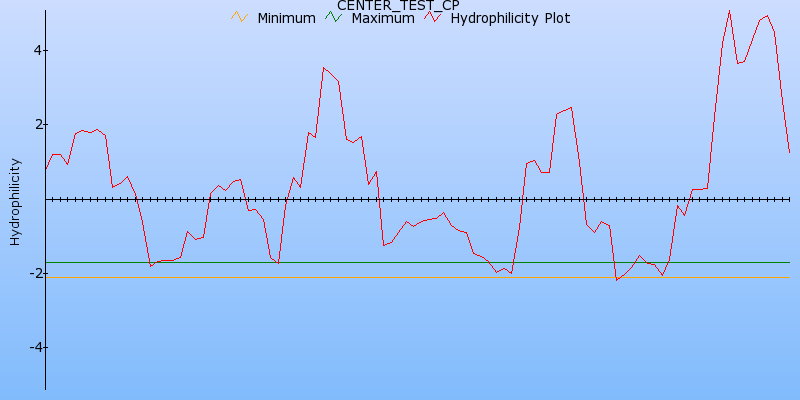Click the lowest trough of the red plot
This screenshot has height=400, width=800.
[x=617, y=280]
